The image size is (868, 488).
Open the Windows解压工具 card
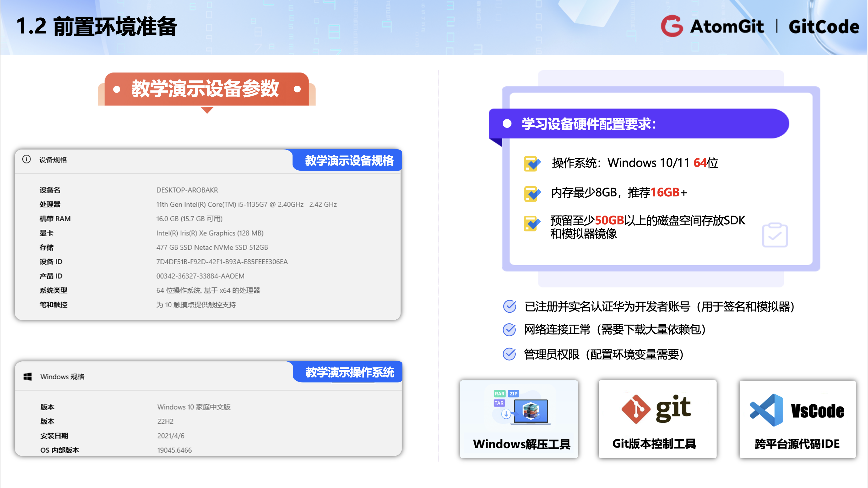(x=519, y=419)
